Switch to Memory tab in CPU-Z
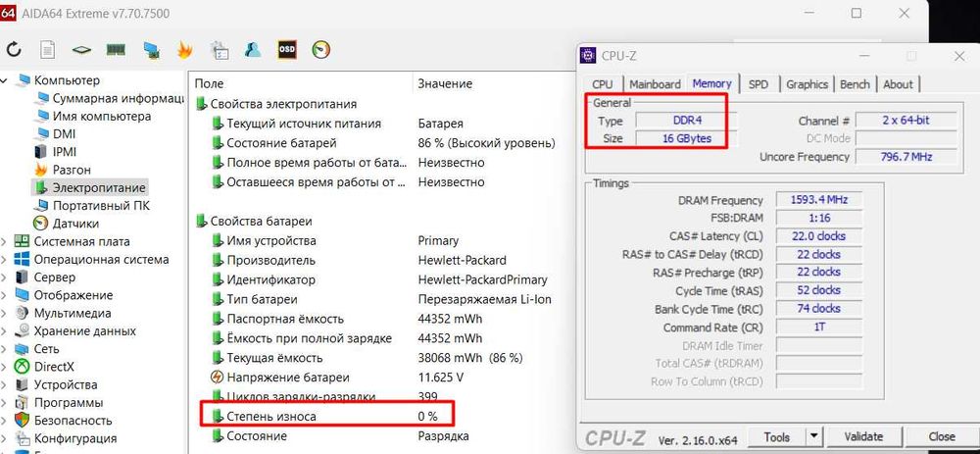980x454 pixels. tap(711, 83)
